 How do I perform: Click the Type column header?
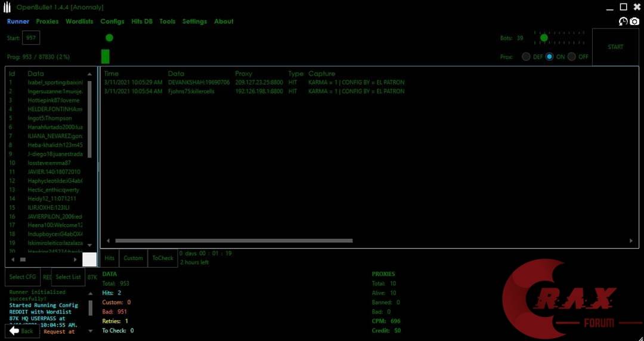(296, 73)
